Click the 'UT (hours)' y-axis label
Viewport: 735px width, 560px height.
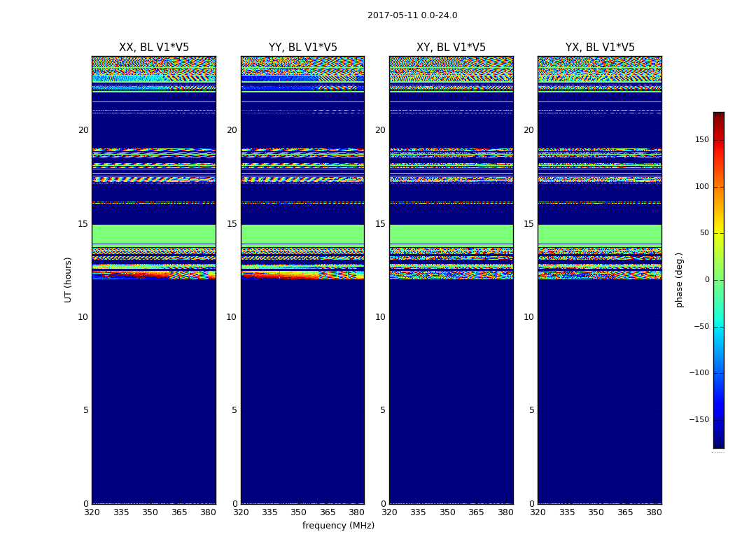click(x=69, y=279)
